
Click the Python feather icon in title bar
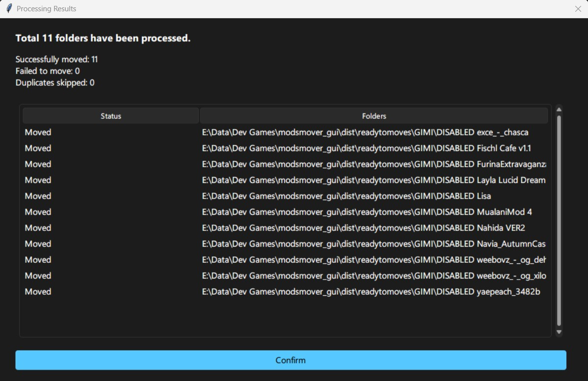tap(8, 8)
